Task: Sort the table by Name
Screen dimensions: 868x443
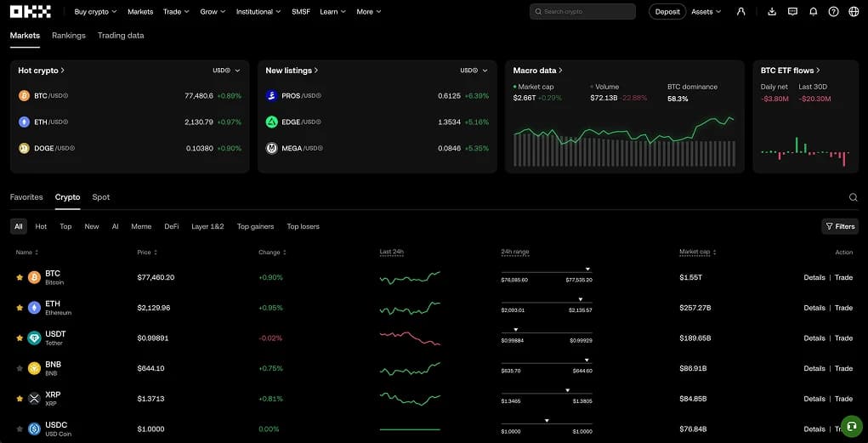Action: coord(27,253)
